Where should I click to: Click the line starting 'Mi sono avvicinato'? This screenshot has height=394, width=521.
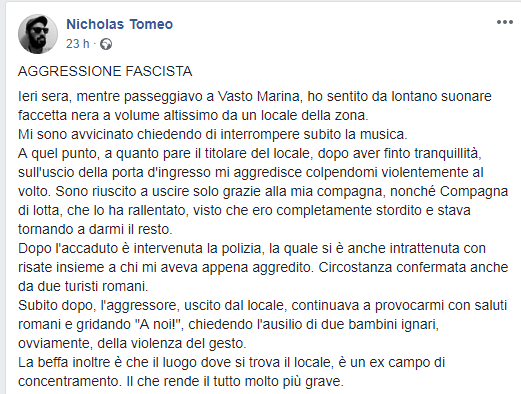[x=213, y=134]
